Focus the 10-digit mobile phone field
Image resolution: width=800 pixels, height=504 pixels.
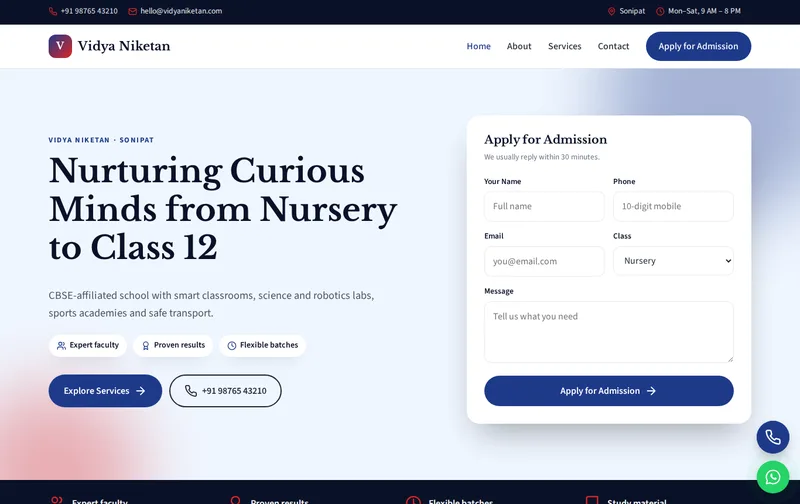click(673, 206)
